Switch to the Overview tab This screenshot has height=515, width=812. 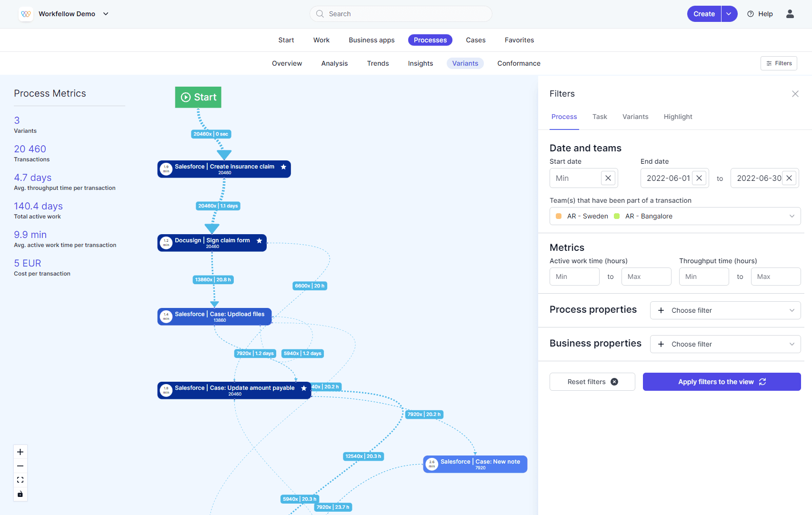(287, 63)
